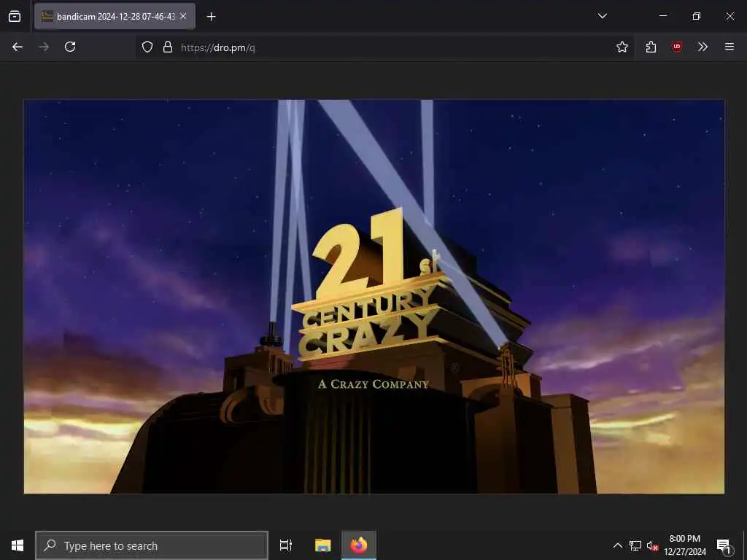The width and height of the screenshot is (747, 560).
Task: Open the 8:00 PM clock calendar
Action: [684, 545]
